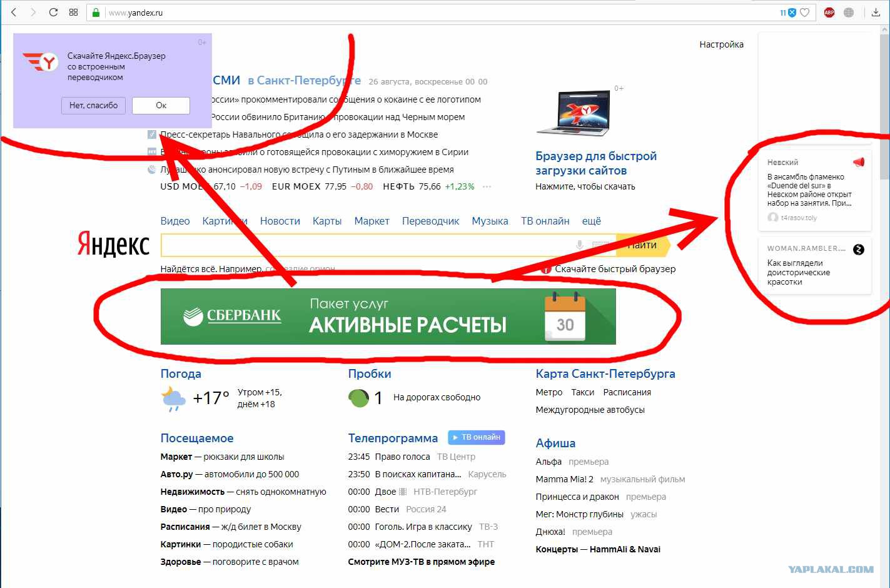
Task: Open ТВ онлайн in the services row
Action: coord(545,221)
